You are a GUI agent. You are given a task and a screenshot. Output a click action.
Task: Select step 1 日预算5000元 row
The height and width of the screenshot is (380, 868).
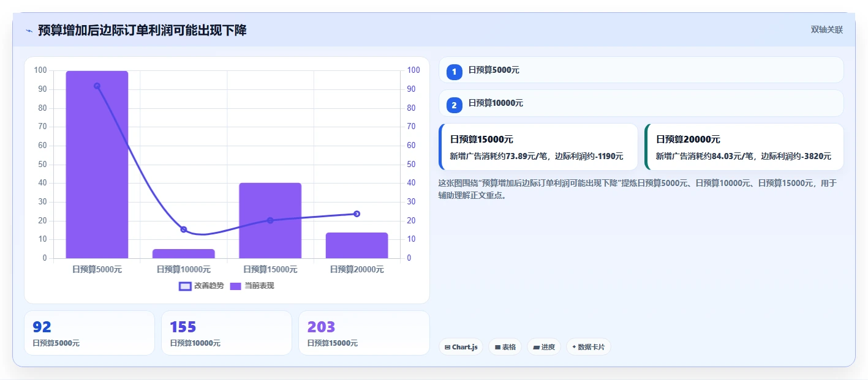(641, 70)
